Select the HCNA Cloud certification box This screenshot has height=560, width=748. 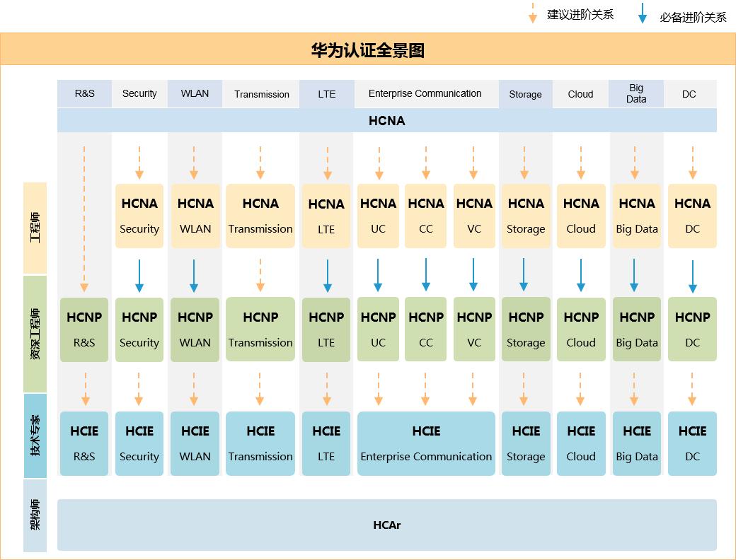[580, 216]
